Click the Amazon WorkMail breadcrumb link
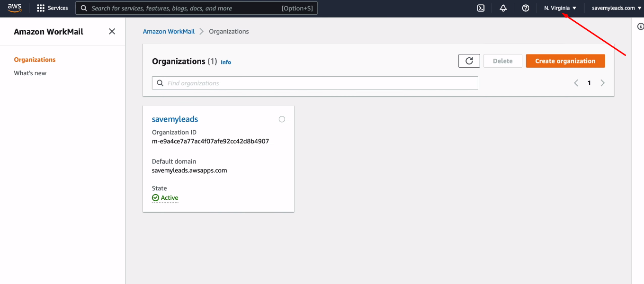The width and height of the screenshot is (644, 284). click(169, 31)
